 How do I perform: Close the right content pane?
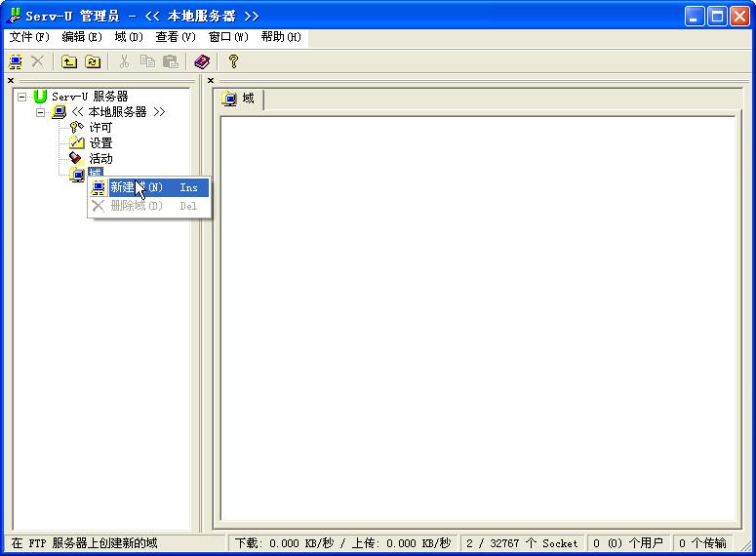pos(211,81)
